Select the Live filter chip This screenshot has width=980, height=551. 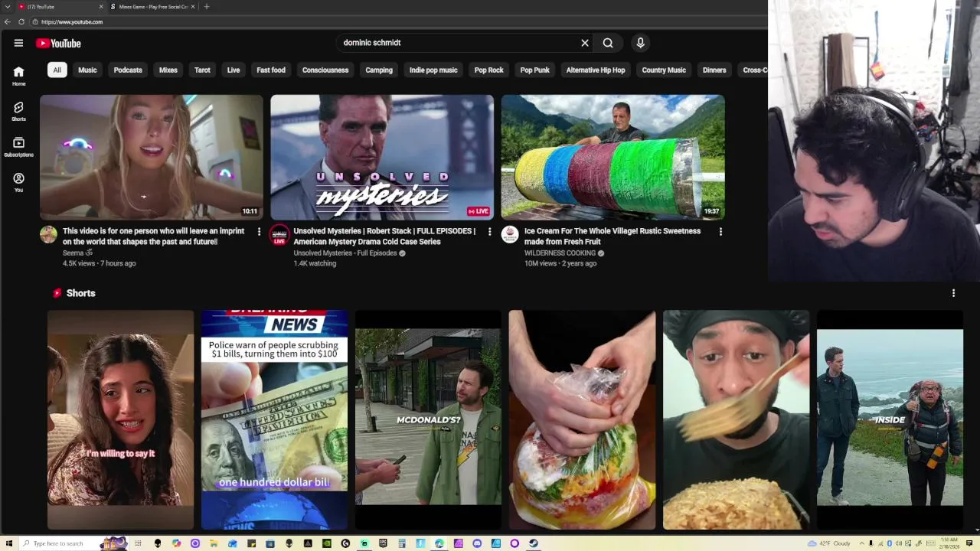(234, 70)
